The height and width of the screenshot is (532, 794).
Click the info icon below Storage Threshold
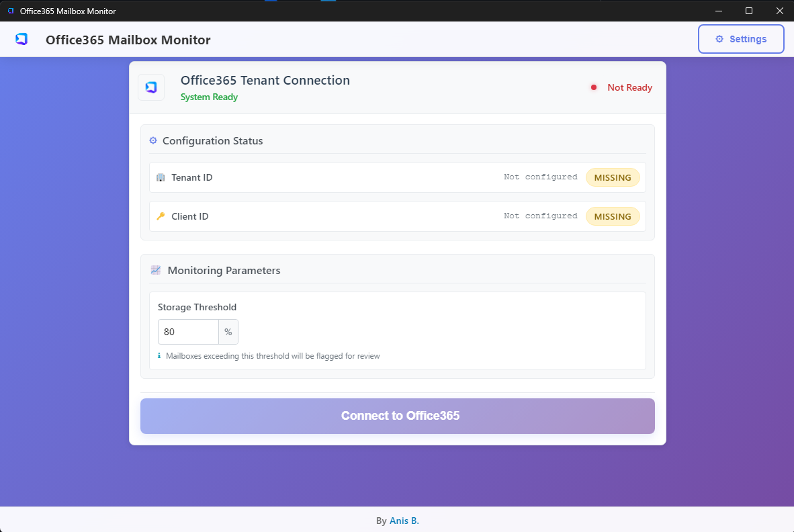point(159,356)
